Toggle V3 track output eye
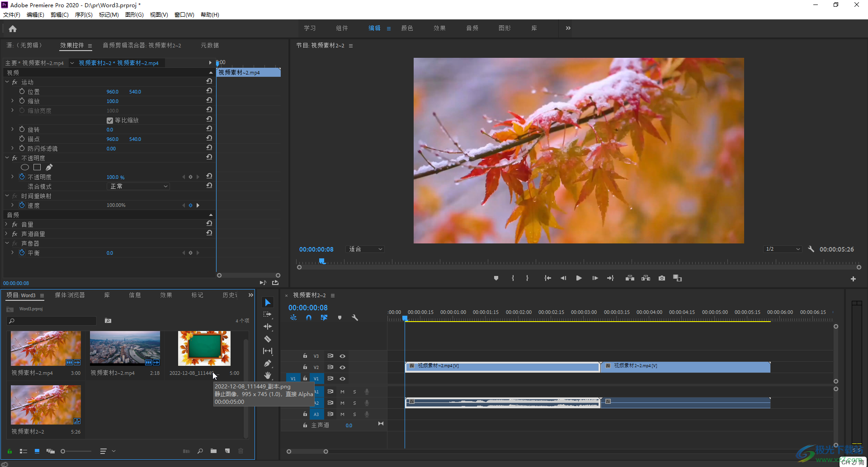This screenshot has width=868, height=467. 342,356
